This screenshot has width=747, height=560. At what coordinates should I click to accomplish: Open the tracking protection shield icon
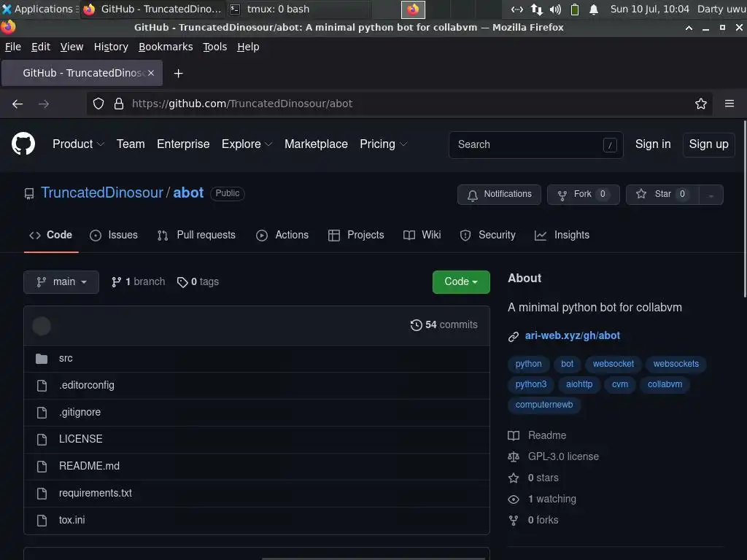[98, 104]
